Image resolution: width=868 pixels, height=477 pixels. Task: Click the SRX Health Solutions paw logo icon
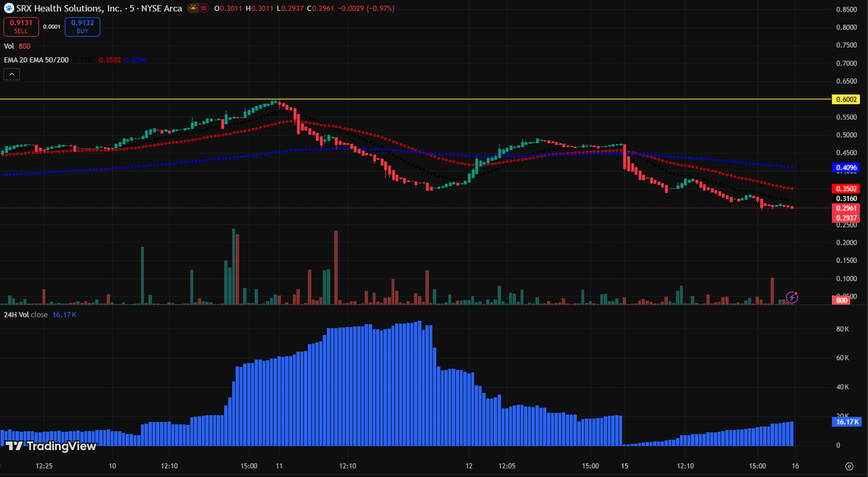click(x=8, y=9)
